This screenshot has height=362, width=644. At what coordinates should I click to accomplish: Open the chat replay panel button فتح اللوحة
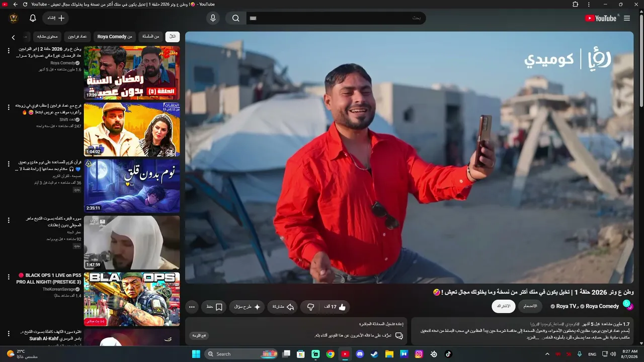pos(199,335)
